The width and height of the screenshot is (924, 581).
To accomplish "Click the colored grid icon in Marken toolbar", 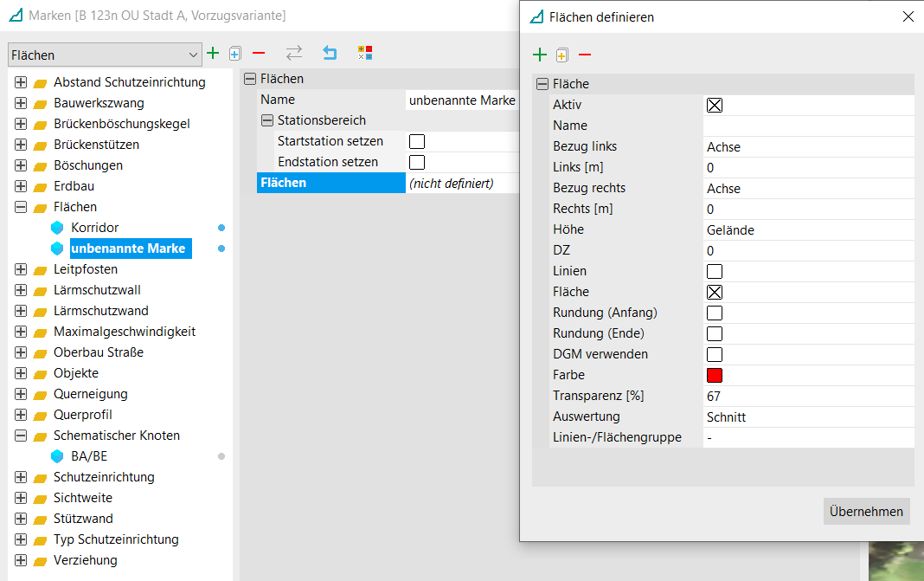I will tap(365, 54).
